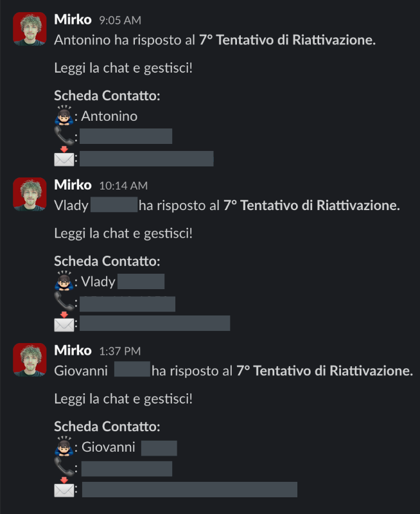Click the Mirko sender name at 10:14 AM
Screen dimensions: 420x514
(x=73, y=185)
